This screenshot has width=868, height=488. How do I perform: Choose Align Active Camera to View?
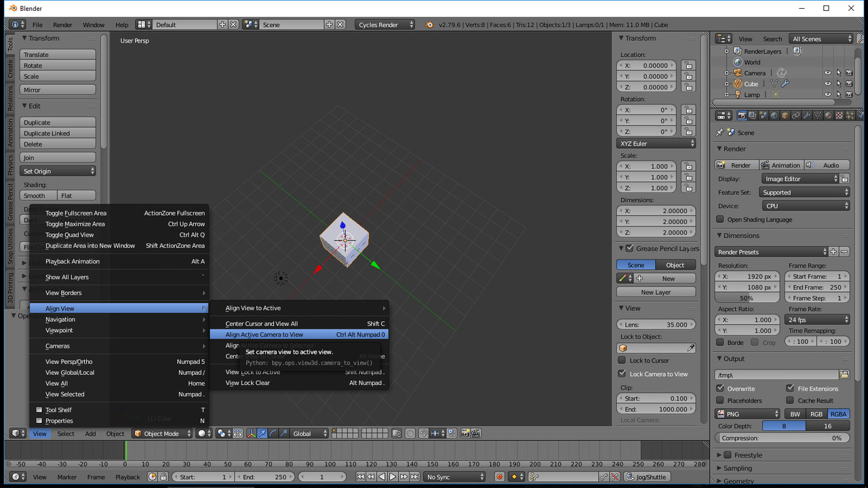[299, 334]
